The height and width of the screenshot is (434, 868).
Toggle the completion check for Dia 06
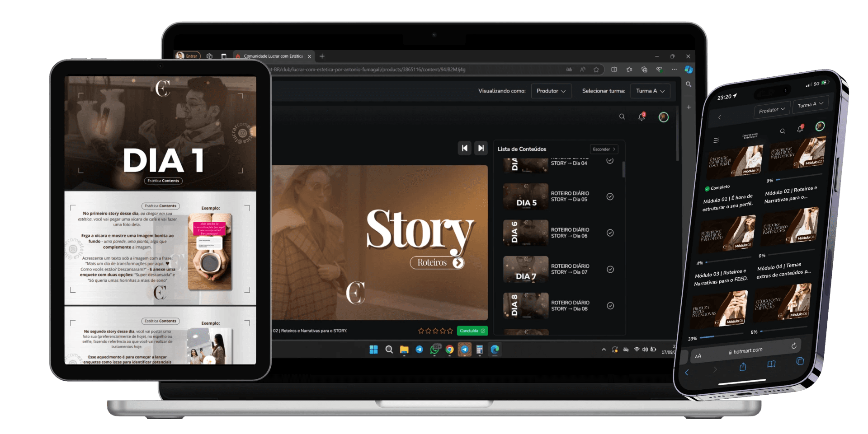[x=610, y=233]
